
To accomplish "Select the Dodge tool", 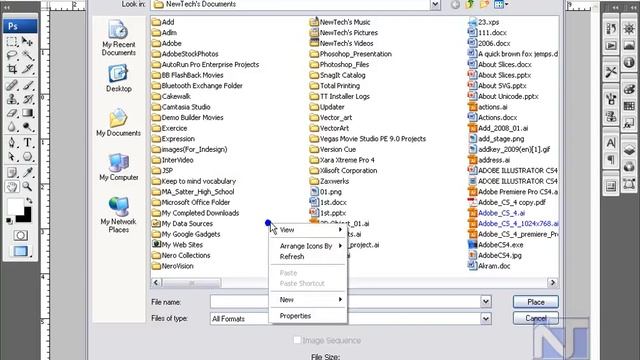I will 27,127.
